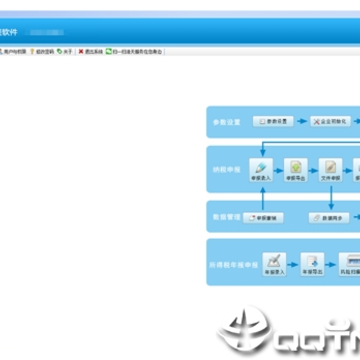Open the scanner icon button after 年报导出
360x360 pixels.
pos(349,264)
